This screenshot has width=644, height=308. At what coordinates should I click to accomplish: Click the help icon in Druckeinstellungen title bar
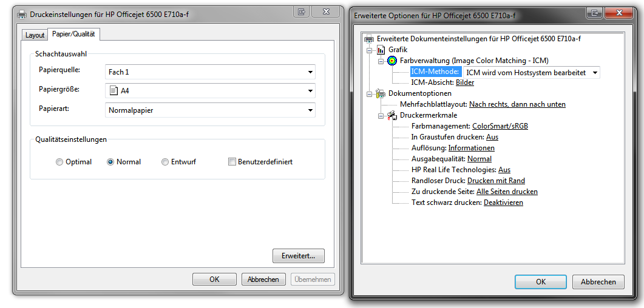302,12
